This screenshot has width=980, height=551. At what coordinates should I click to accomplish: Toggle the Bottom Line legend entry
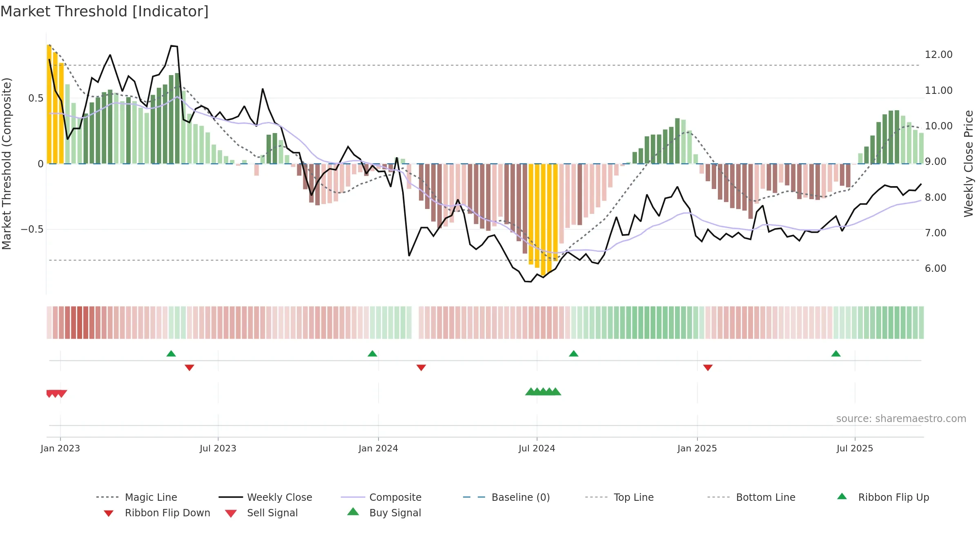coord(751,497)
